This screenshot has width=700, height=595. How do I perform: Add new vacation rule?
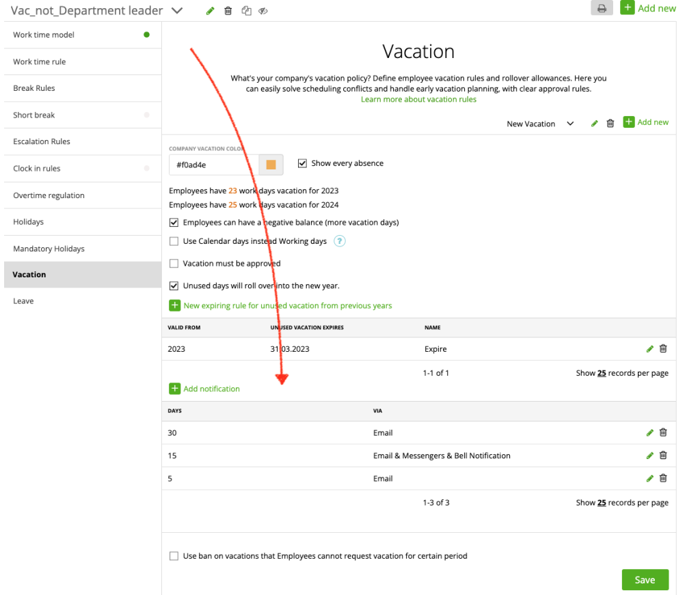[646, 122]
